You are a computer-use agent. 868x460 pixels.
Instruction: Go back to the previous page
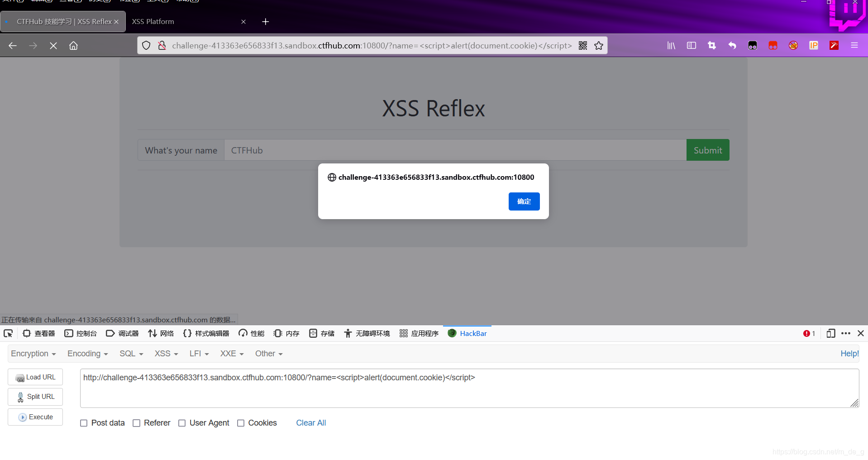pyautogui.click(x=13, y=46)
